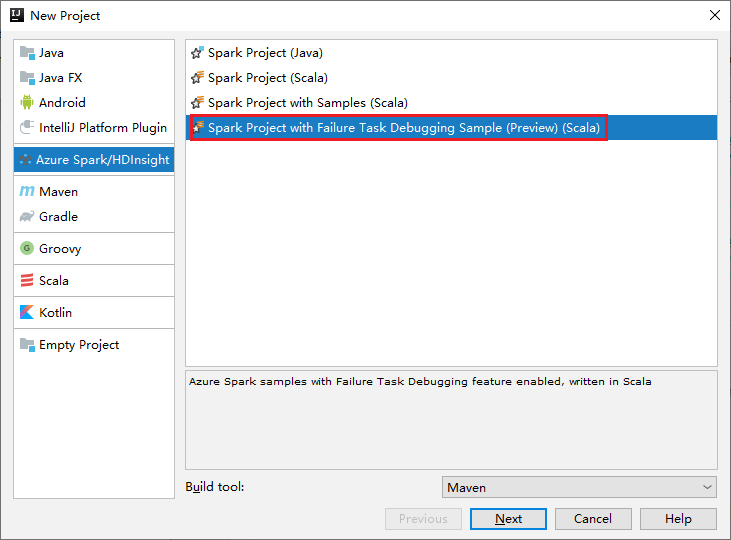The width and height of the screenshot is (731, 540).
Task: Click the Azure Spark/HDInsight icon
Action: pyautogui.click(x=26, y=159)
